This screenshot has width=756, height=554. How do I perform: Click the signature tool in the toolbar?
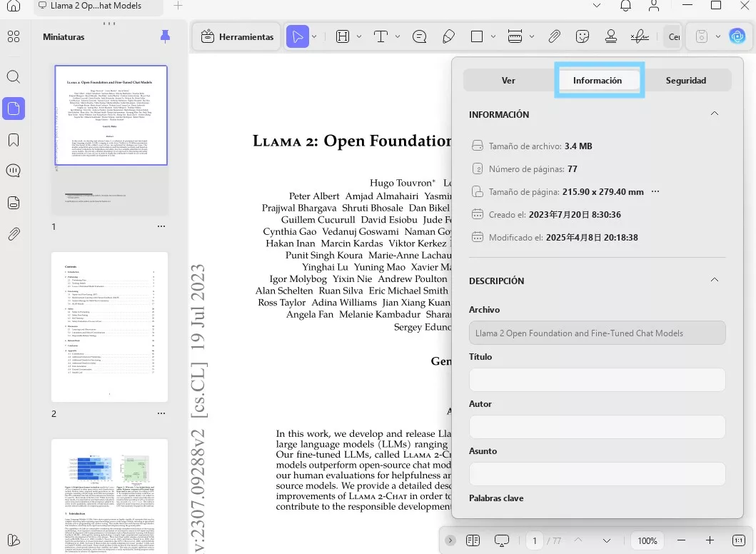[641, 36]
